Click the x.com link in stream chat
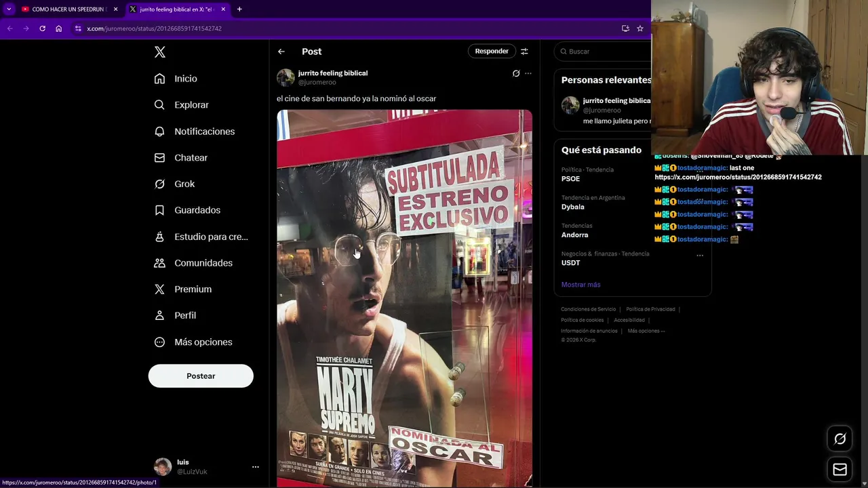The width and height of the screenshot is (868, 488). (x=738, y=178)
